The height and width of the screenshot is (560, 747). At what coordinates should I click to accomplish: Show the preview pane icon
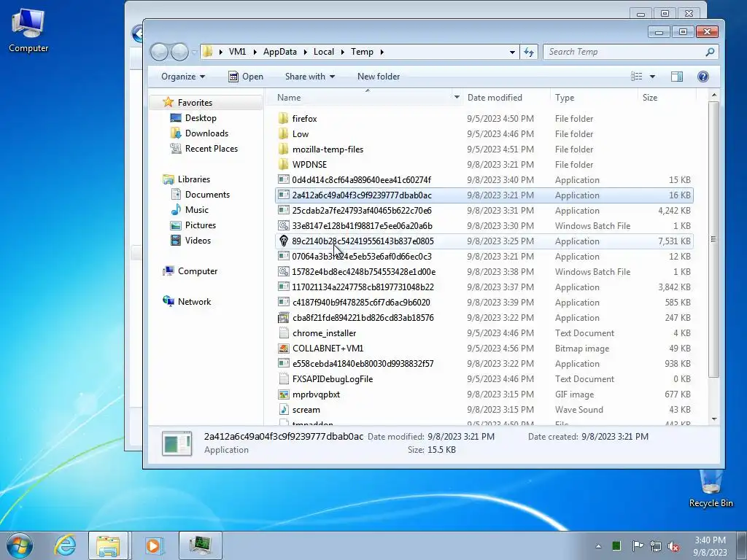click(x=676, y=76)
